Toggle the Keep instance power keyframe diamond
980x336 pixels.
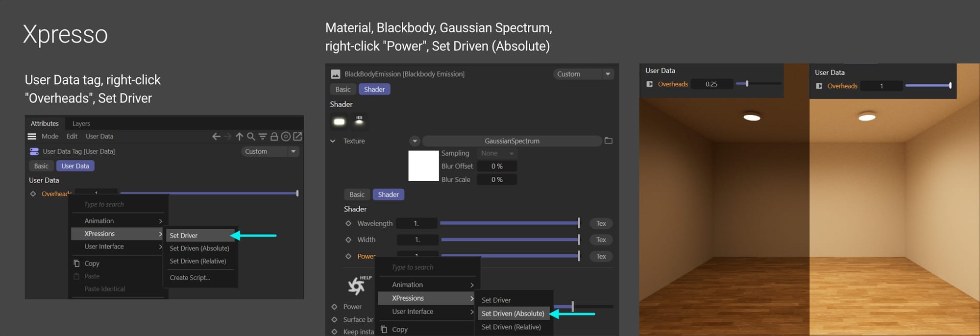[x=334, y=332]
